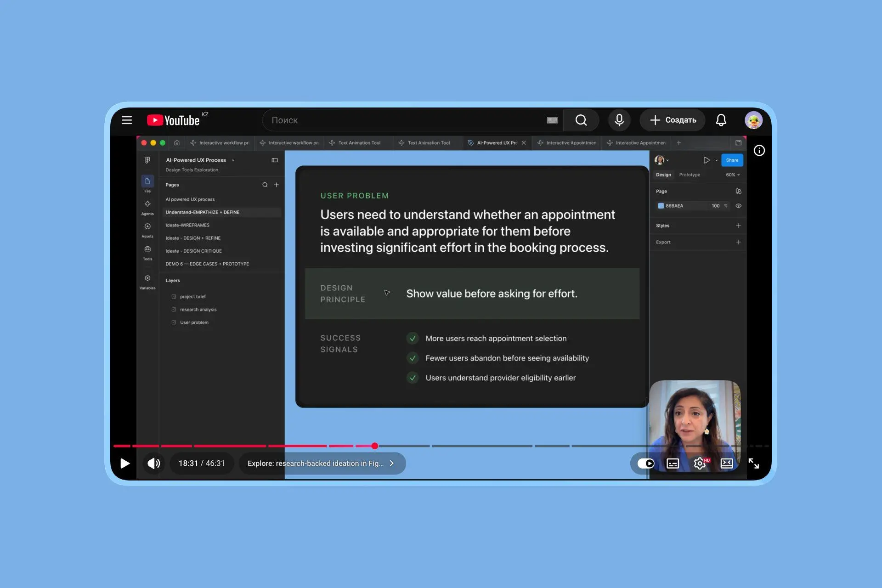Select the 'project brief' layer
The height and width of the screenshot is (588, 882).
(192, 297)
